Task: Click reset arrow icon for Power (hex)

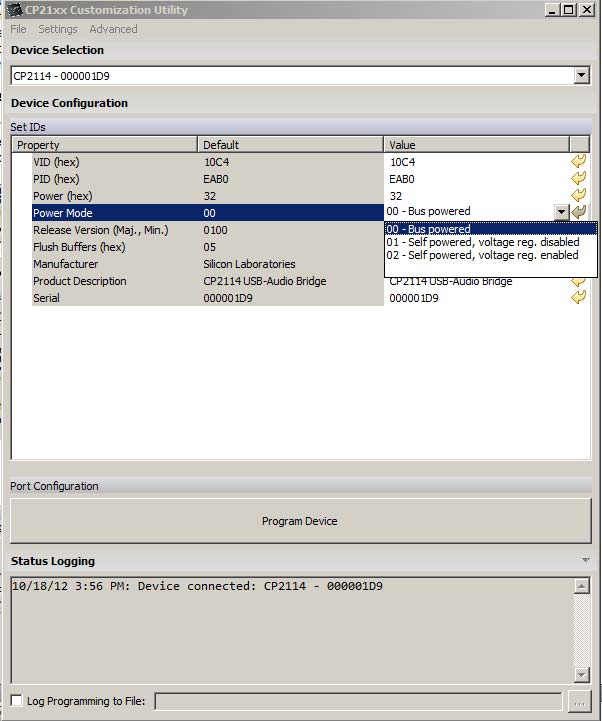Action: click(579, 196)
